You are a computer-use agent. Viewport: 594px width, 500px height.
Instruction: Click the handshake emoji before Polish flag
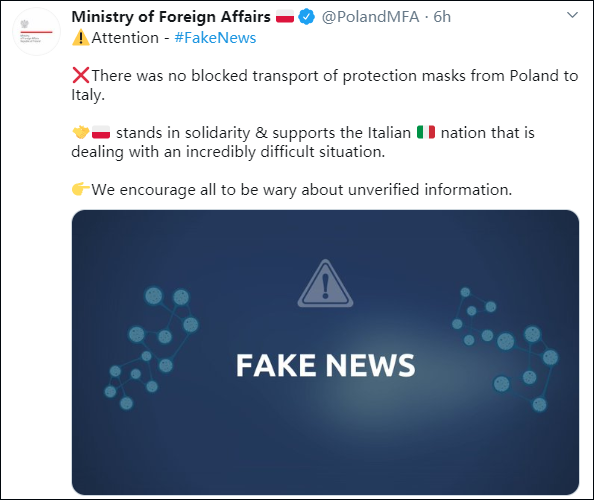point(81,133)
